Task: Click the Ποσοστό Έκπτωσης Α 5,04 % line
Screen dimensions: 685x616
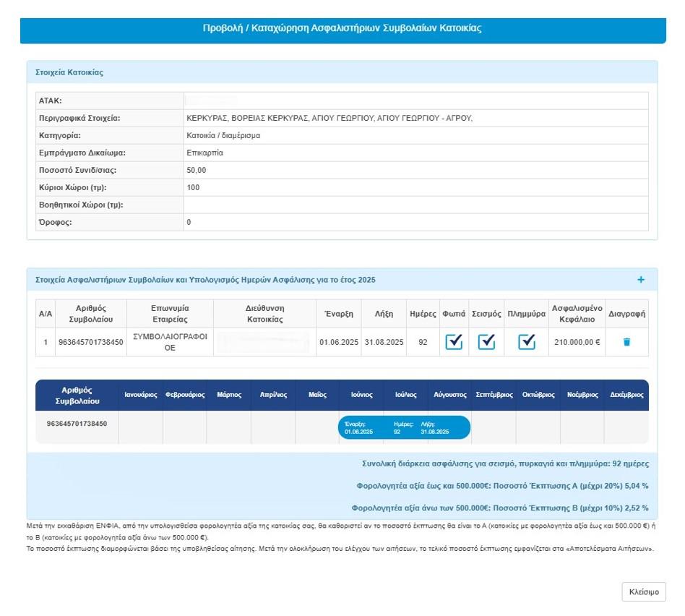Action: [x=502, y=486]
